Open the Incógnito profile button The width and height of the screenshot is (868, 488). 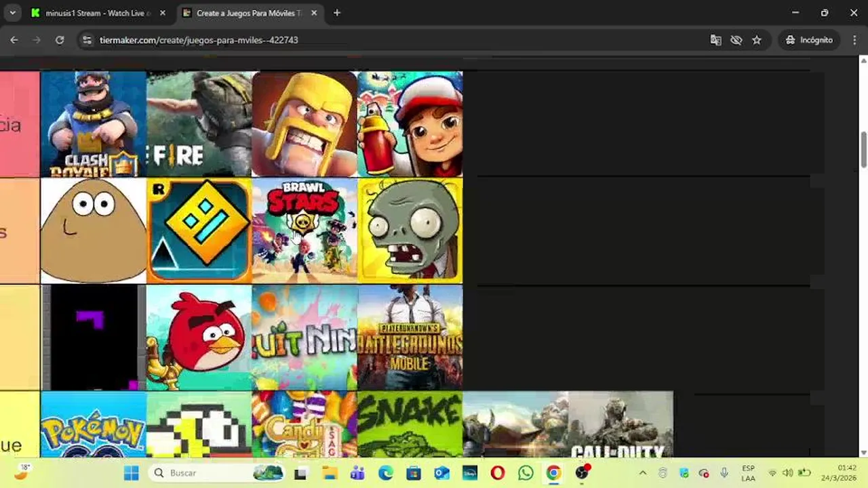coord(808,40)
